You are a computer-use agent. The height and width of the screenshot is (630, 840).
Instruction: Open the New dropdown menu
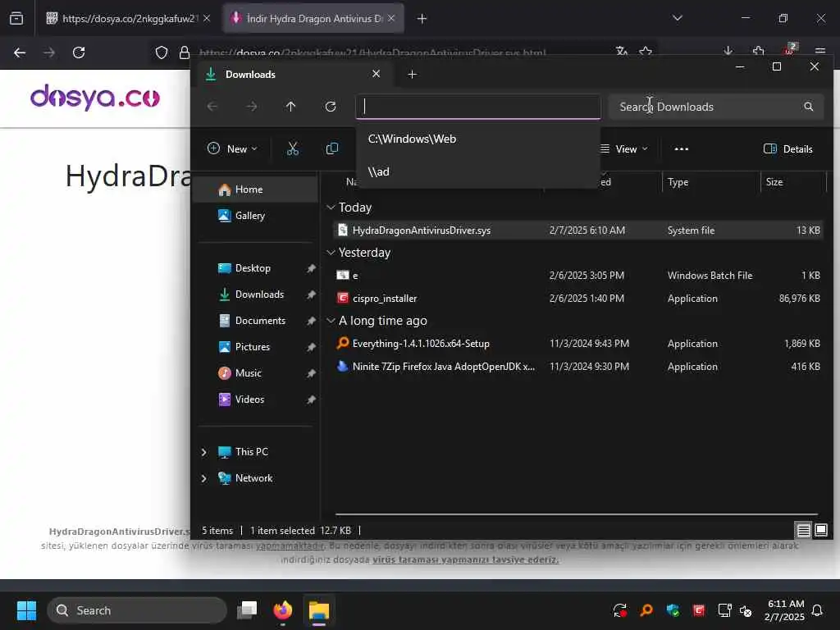(x=232, y=149)
